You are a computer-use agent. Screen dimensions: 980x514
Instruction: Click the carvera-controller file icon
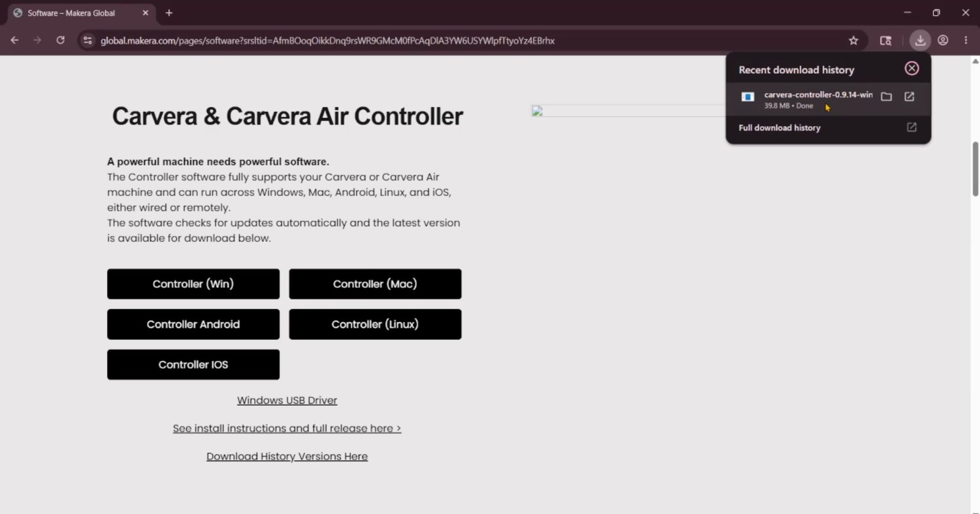point(747,97)
